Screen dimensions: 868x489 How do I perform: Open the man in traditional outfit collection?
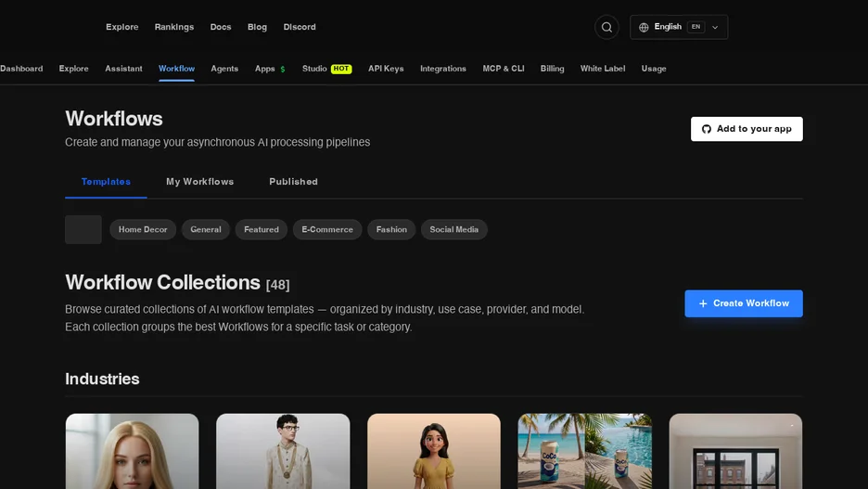(x=283, y=451)
